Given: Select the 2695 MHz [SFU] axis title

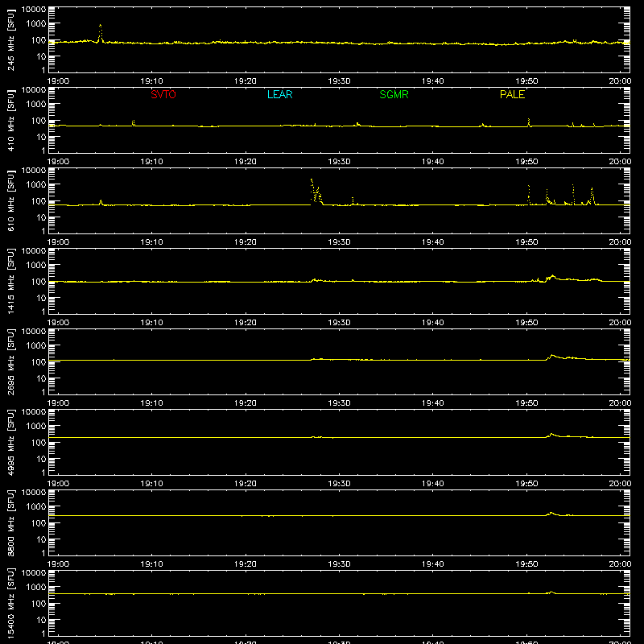Looking at the screenshot, I should [10, 361].
